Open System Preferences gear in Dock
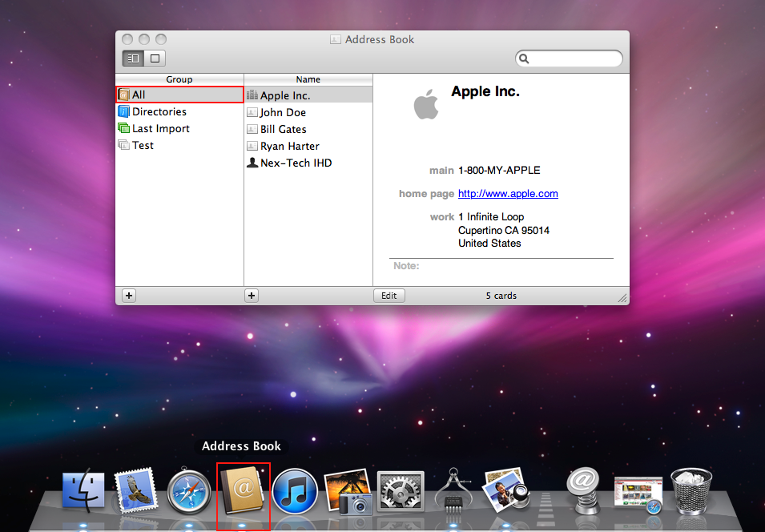The height and width of the screenshot is (532, 765). [x=401, y=492]
